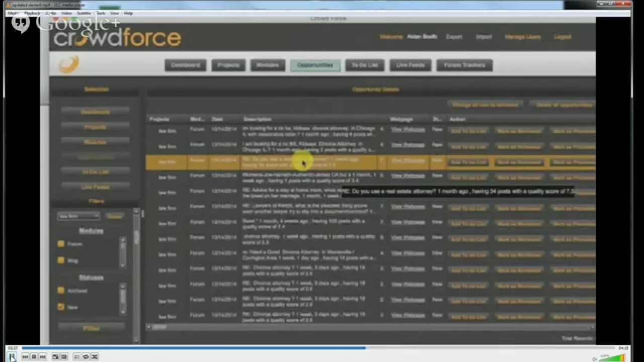Screen dimensions: 644x362
Task: Open the VLC Media menu
Action: (x=13, y=13)
